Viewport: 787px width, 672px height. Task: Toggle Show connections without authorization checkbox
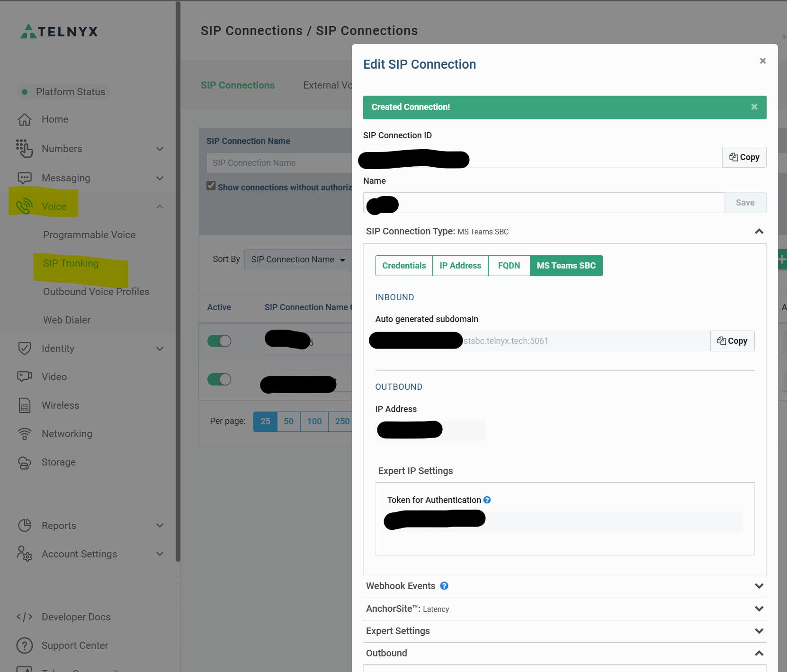click(211, 186)
